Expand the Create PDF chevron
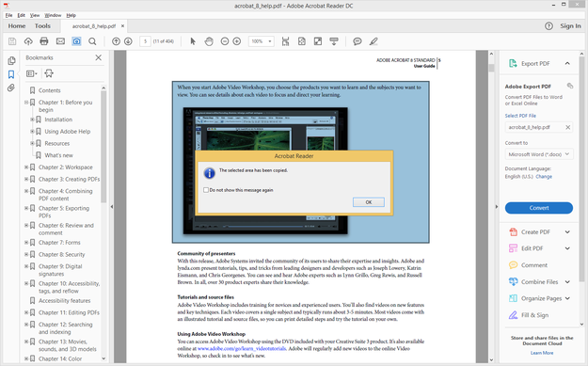Viewport: 588px width, 366px height. pos(567,232)
